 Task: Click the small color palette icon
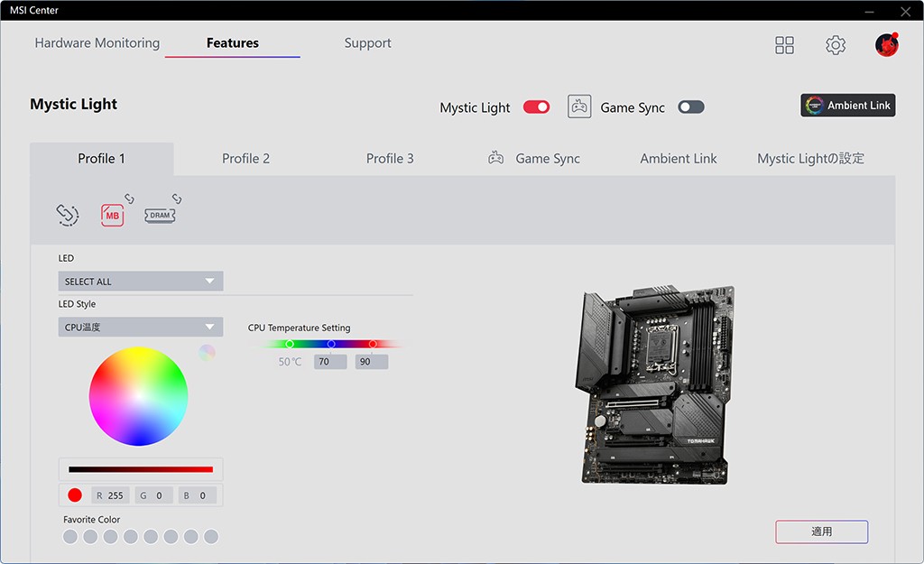click(208, 353)
